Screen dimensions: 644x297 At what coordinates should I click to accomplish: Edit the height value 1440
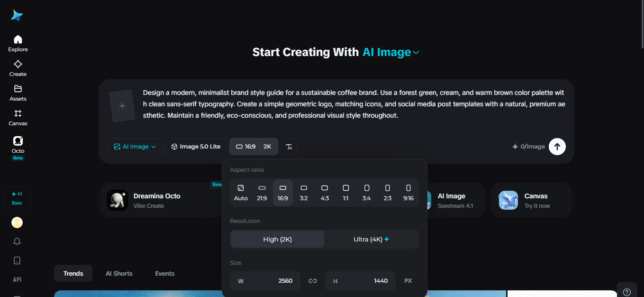coord(360,281)
